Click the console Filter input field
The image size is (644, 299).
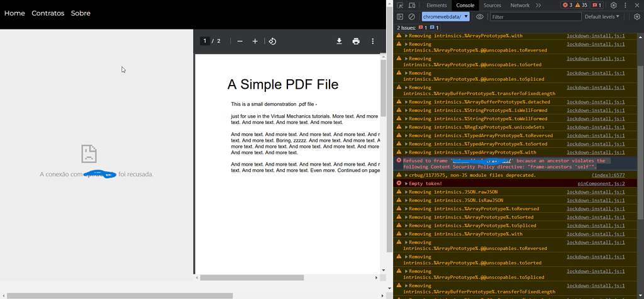coord(535,17)
